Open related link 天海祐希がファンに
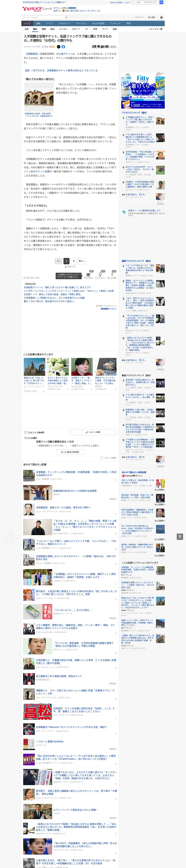Screen dimensions: 186x868 click(57, 287)
